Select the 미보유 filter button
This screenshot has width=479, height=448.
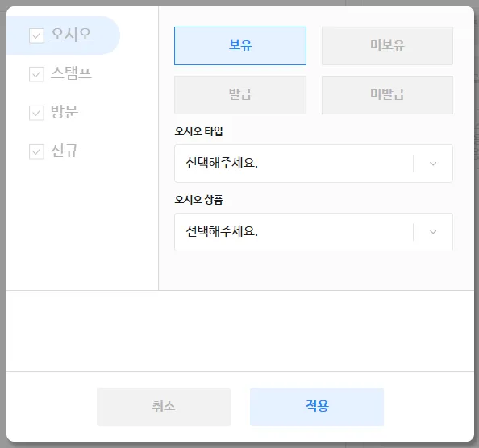[x=387, y=46]
